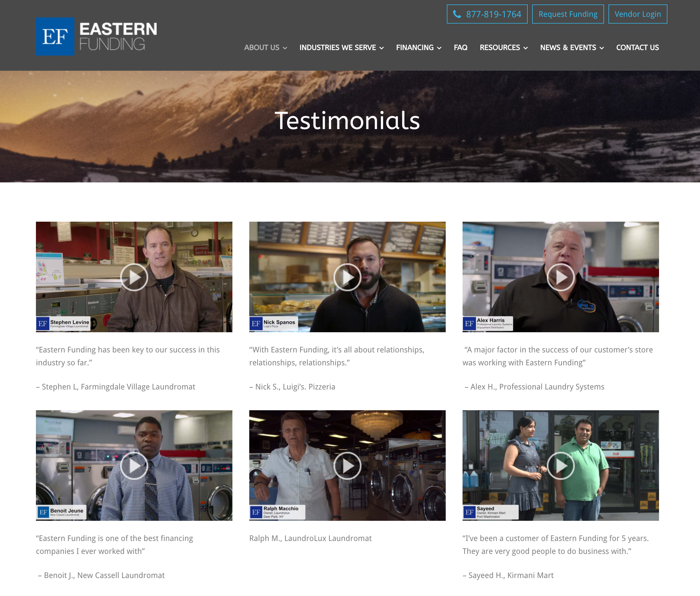Play Nick Spanos's testimonial video

click(347, 277)
